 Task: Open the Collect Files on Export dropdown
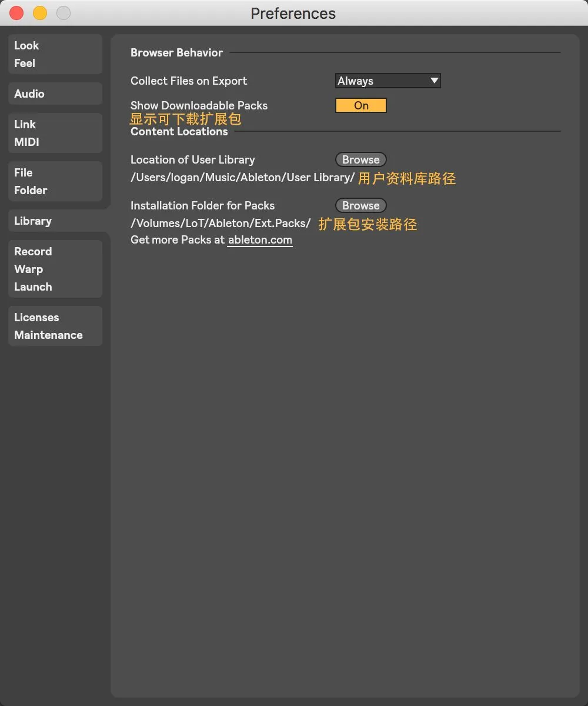(388, 81)
